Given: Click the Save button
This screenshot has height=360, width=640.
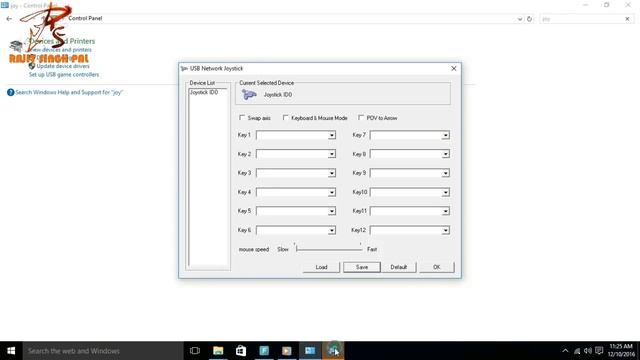Looking at the screenshot, I should click(362, 267).
